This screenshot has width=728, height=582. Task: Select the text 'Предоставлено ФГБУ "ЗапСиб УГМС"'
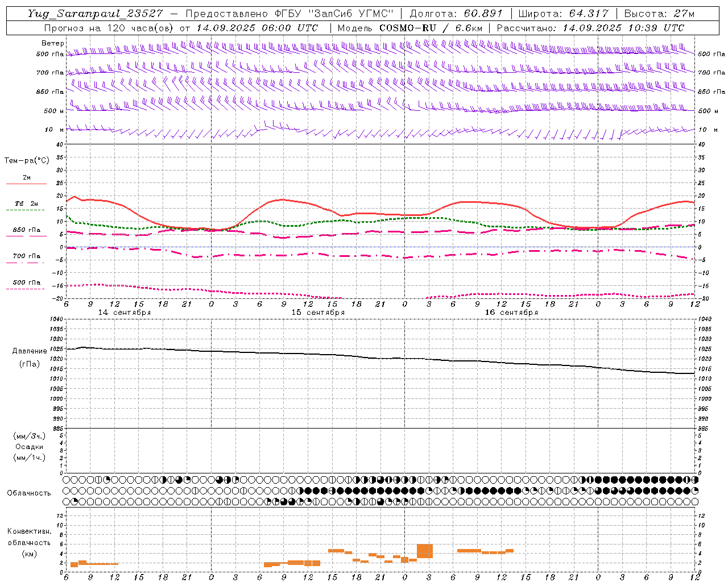click(x=290, y=14)
